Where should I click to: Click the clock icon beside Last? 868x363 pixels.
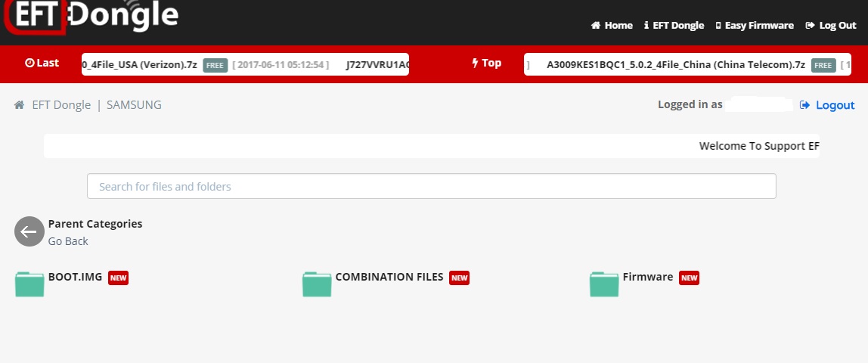29,63
